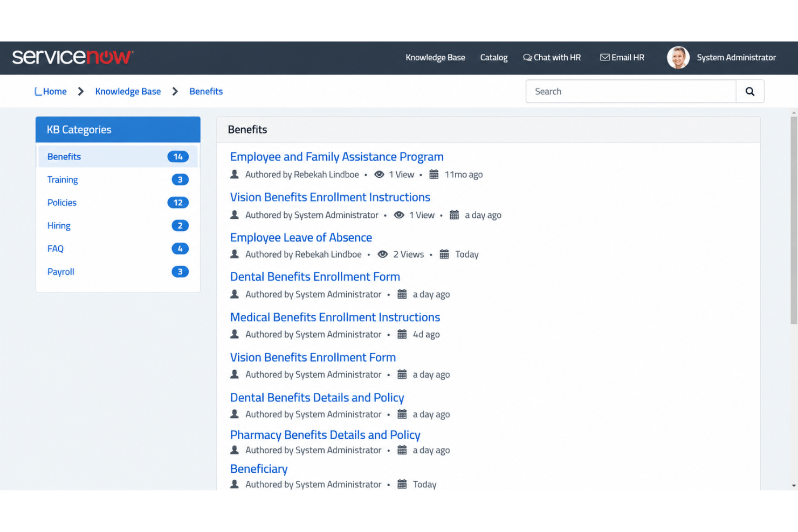The image size is (798, 532).
Task: Open Dental Benefits Details and Policy article
Action: 317,398
